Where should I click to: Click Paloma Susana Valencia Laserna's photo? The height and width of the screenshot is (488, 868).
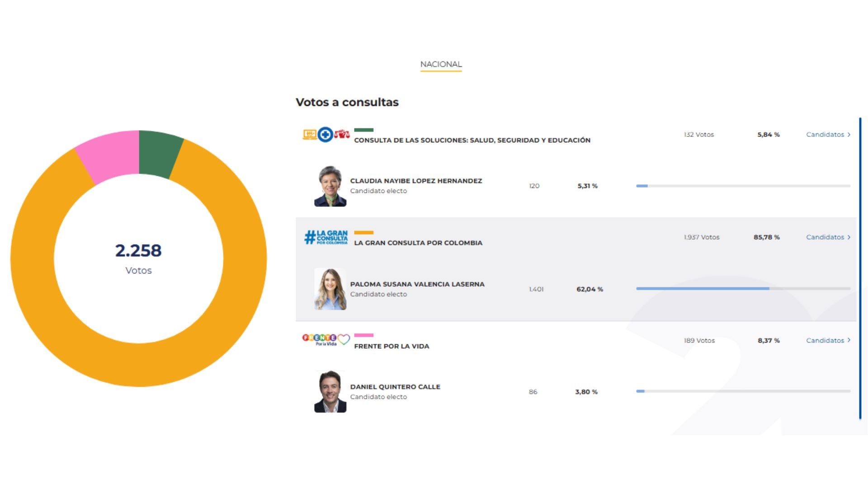click(330, 289)
